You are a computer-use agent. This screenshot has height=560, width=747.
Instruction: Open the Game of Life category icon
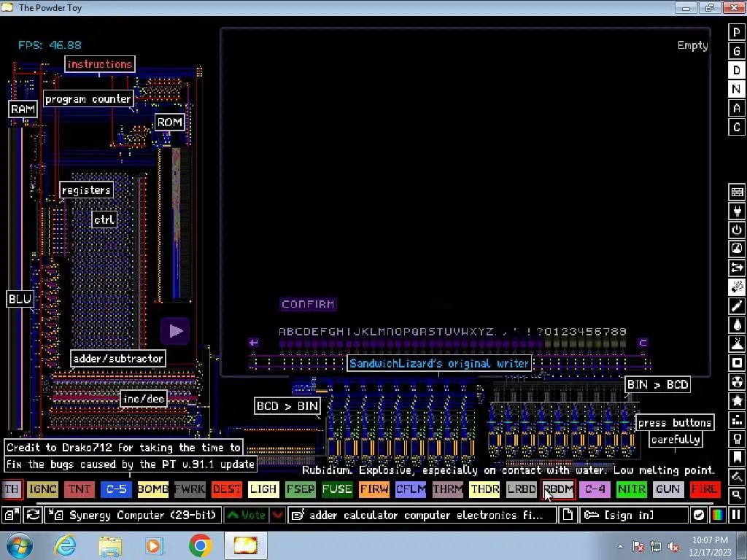(737, 421)
